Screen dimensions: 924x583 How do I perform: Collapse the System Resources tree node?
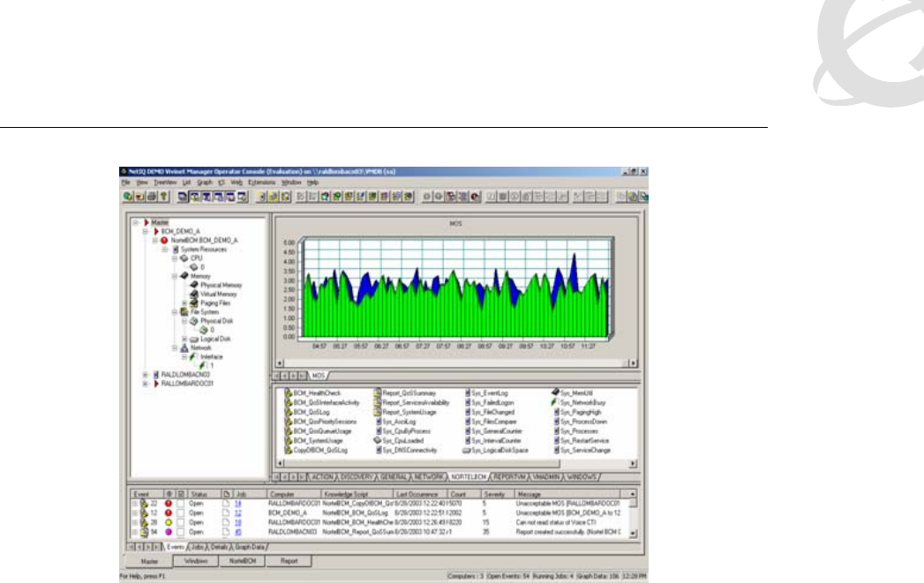point(165,249)
